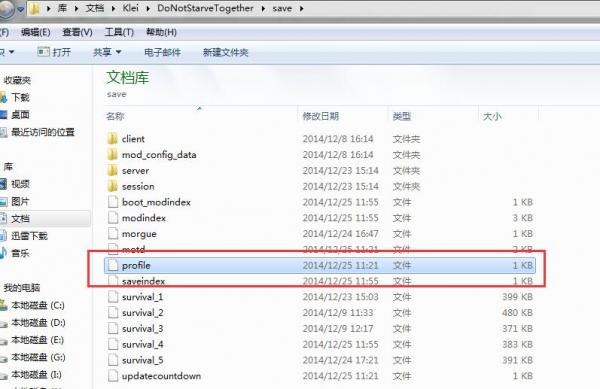
Task: Select 视频 library in sidebar
Action: (x=20, y=184)
